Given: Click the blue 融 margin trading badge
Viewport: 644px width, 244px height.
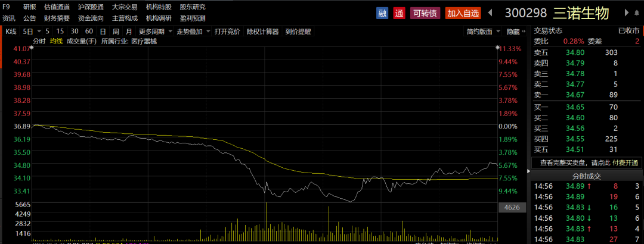Looking at the screenshot, I should [x=382, y=13].
